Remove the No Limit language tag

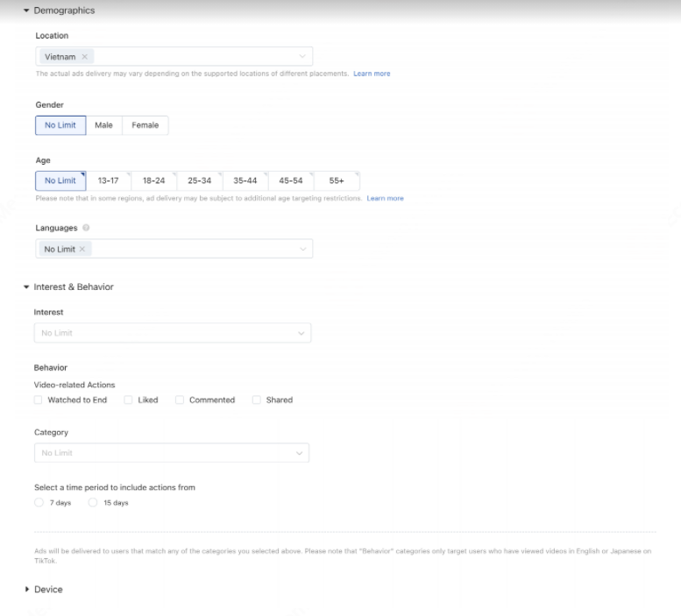pyautogui.click(x=82, y=250)
